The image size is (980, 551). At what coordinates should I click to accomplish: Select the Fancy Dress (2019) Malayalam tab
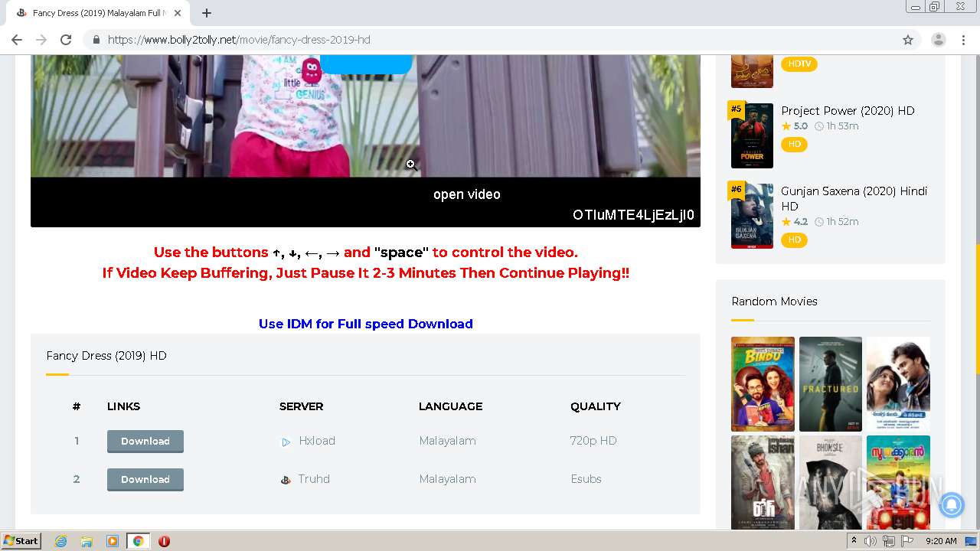[x=97, y=13]
